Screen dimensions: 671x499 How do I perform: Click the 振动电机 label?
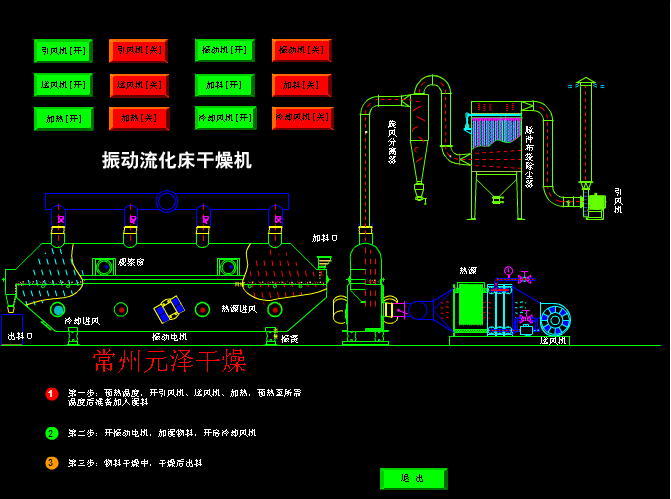169,337
